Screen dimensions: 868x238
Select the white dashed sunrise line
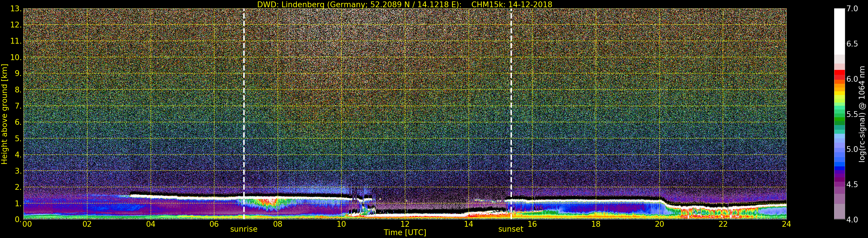point(244,114)
